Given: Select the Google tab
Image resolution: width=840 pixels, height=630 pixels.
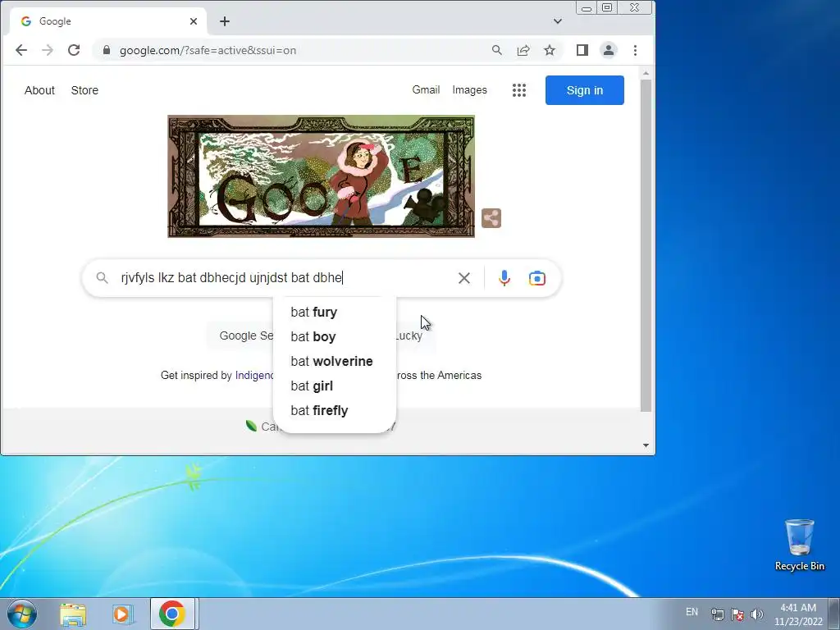Looking at the screenshot, I should pos(107,21).
